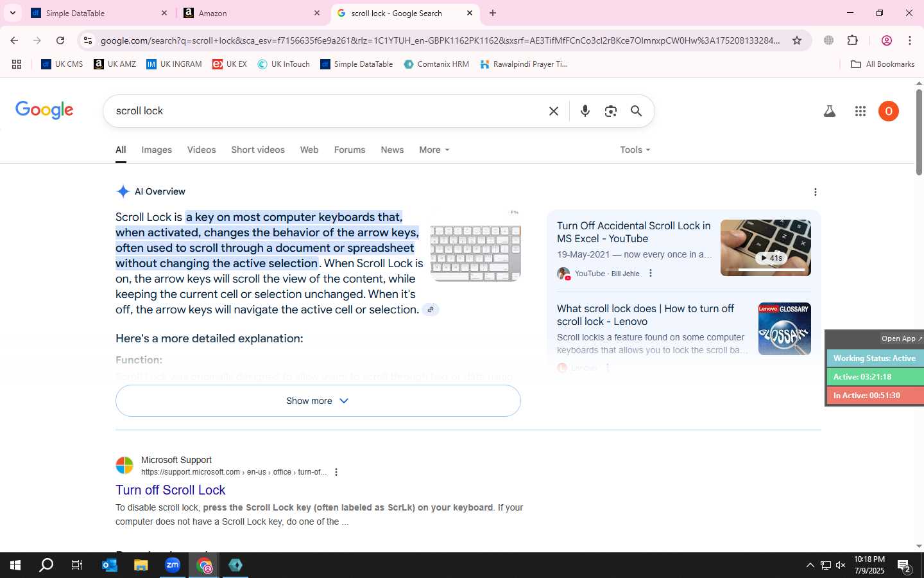This screenshot has height=578, width=924.
Task: Expand AI Overview with Show more
Action: [x=318, y=401]
